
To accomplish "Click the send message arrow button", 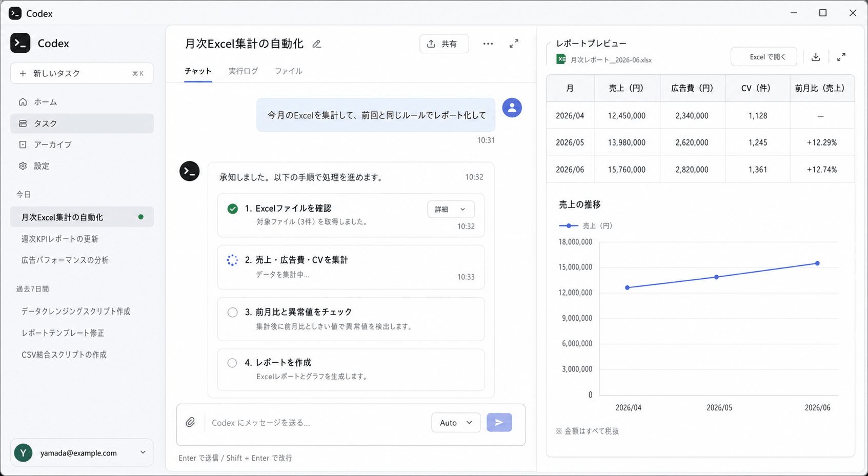I will [499, 422].
